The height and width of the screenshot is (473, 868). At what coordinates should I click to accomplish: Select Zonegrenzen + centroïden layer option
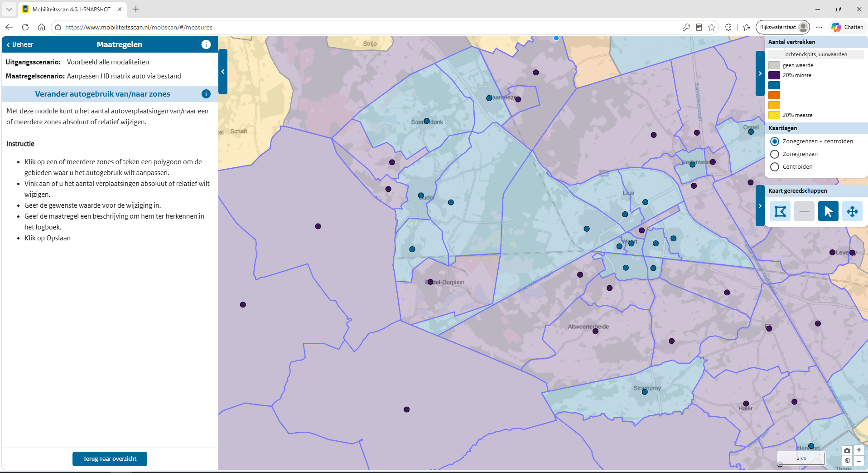[x=775, y=141]
